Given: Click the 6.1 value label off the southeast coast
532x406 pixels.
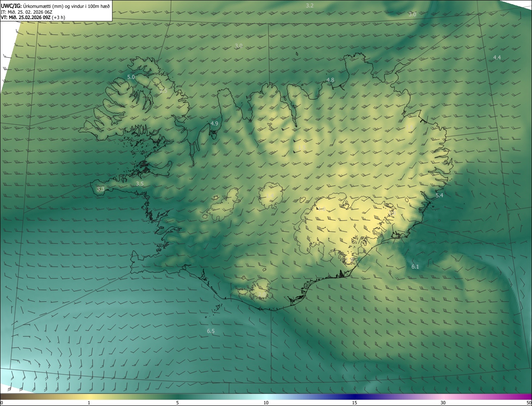Looking at the screenshot, I should (x=415, y=267).
